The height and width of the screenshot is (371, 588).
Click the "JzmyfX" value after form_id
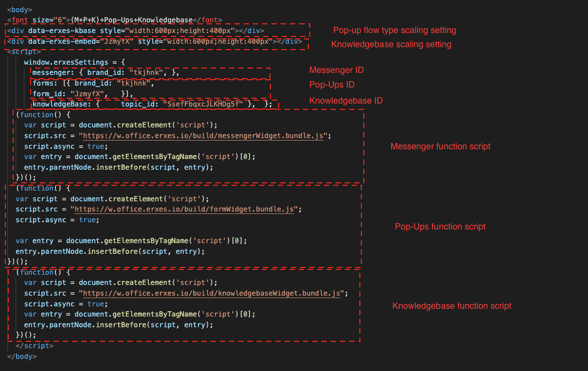(x=87, y=93)
